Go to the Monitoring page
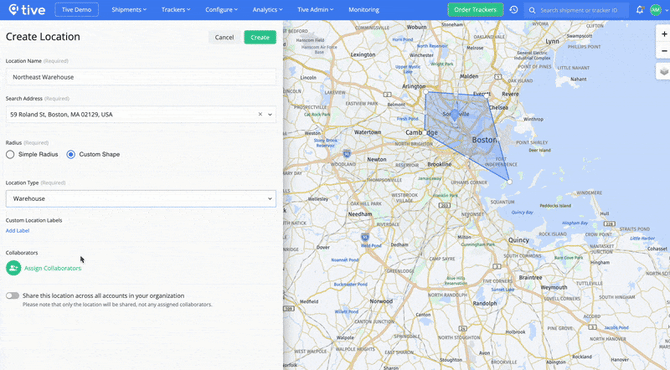The image size is (670, 370). tap(364, 9)
